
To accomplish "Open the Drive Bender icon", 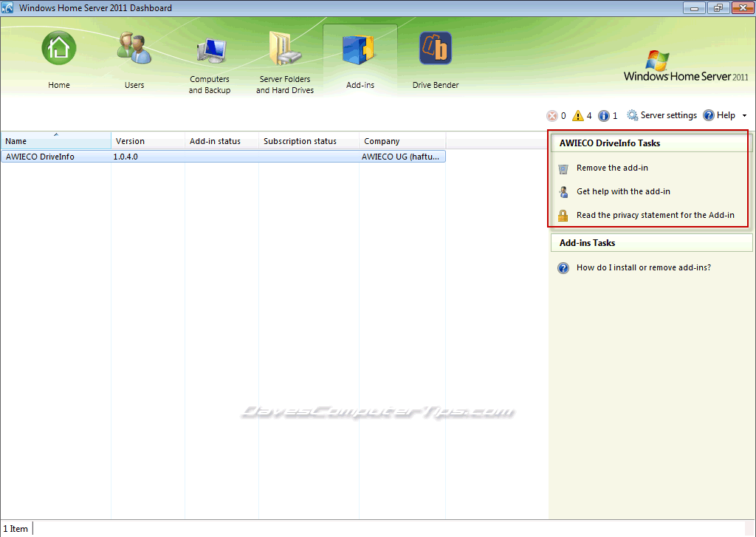I will (436, 48).
